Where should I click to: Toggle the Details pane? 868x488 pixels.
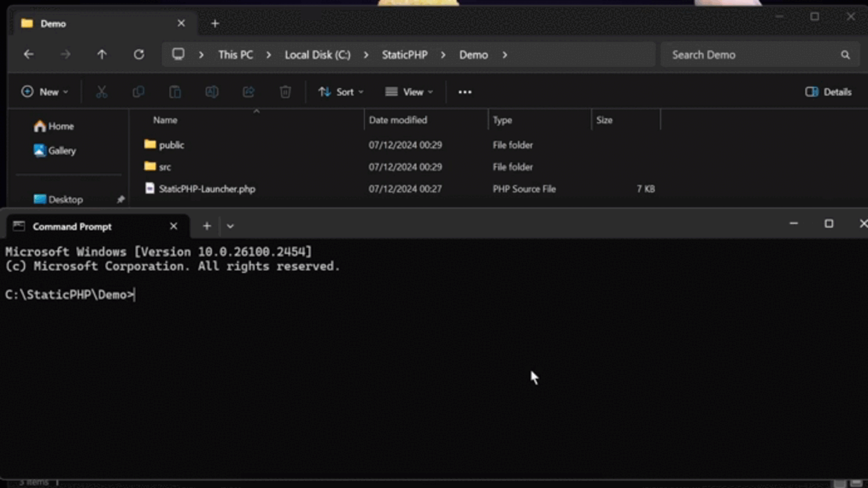(828, 92)
